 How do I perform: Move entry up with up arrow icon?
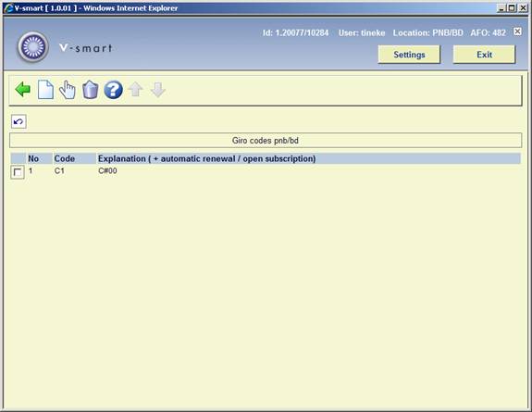click(x=135, y=90)
